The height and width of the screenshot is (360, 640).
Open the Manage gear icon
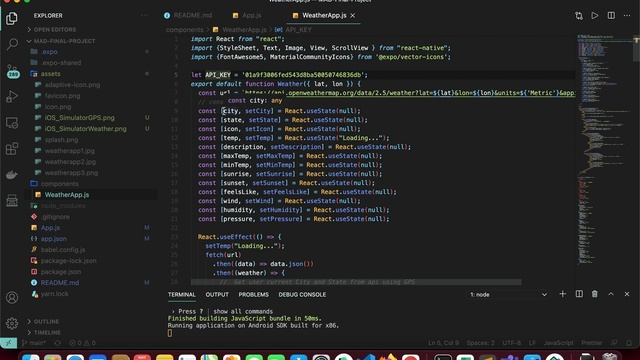pyautogui.click(x=12, y=323)
